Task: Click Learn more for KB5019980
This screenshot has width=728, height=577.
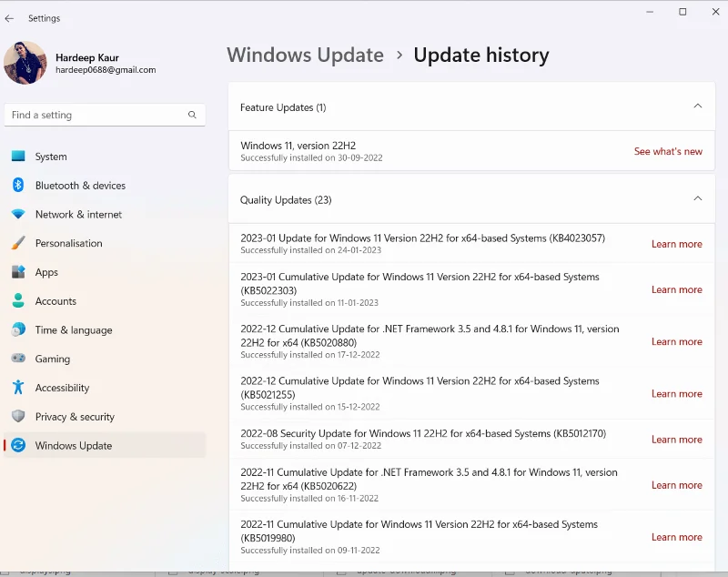Action: (x=676, y=537)
